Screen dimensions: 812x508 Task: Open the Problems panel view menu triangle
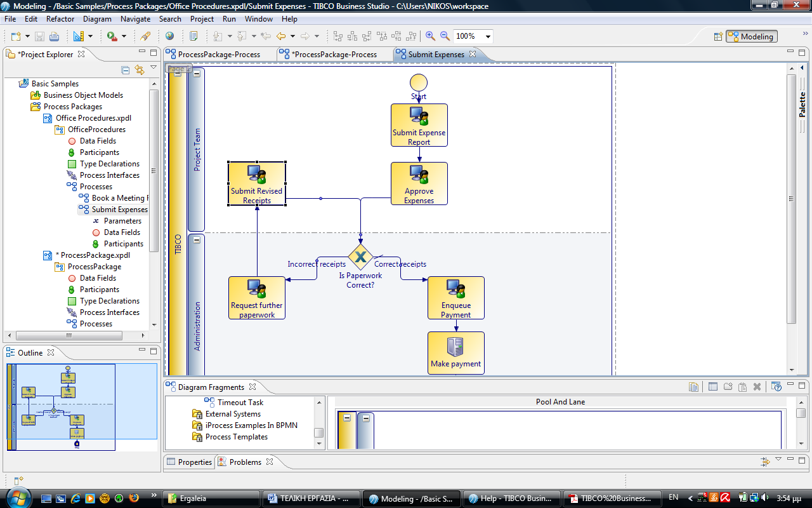click(778, 459)
